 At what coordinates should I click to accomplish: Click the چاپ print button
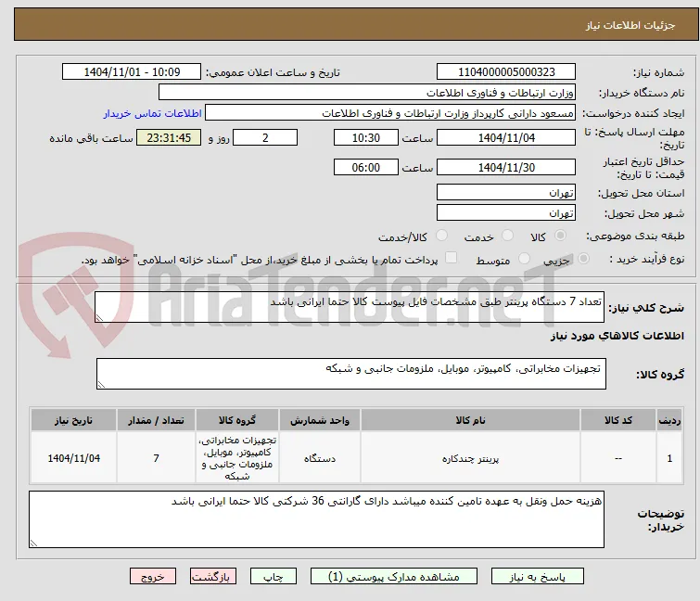click(x=274, y=577)
